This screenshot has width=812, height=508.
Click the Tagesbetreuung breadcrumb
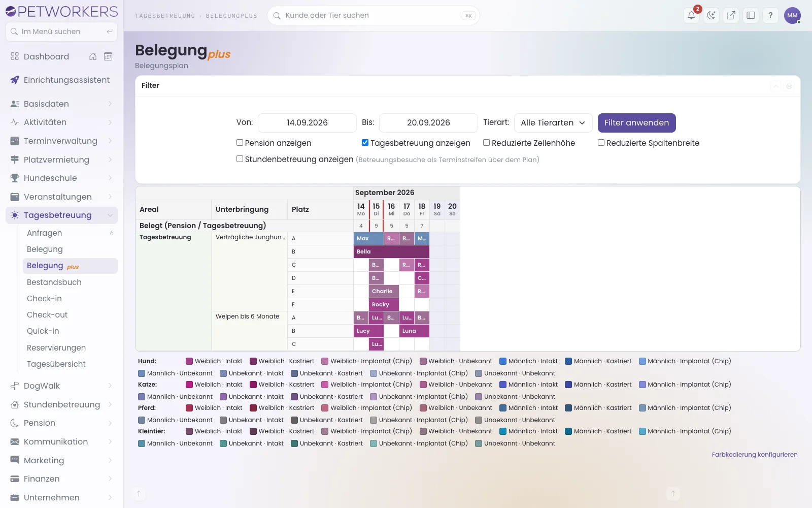pos(165,16)
